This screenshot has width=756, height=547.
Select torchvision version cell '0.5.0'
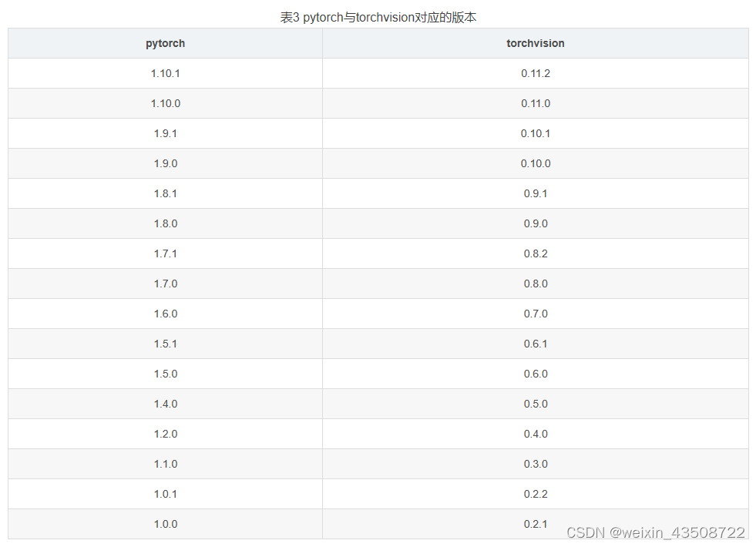pyautogui.click(x=535, y=404)
